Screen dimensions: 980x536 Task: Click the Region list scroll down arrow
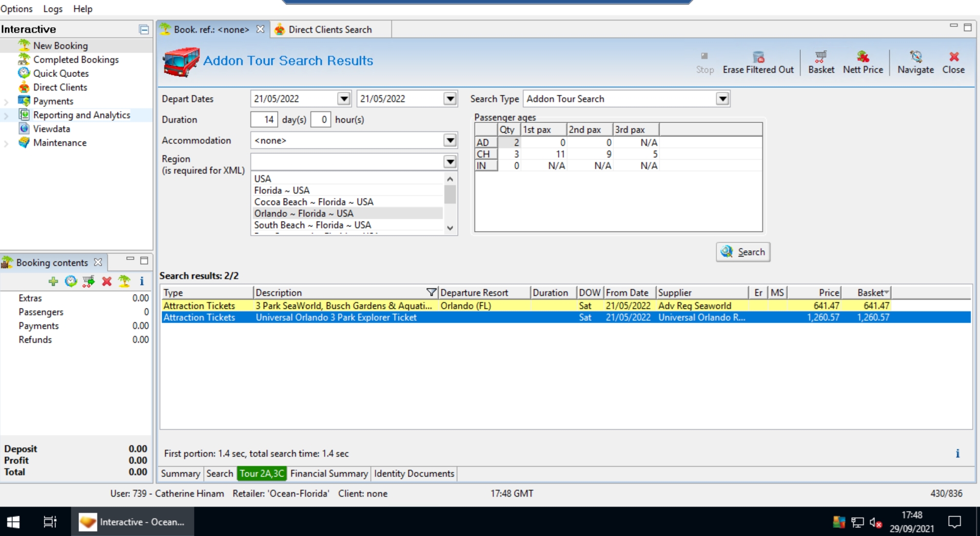pyautogui.click(x=450, y=228)
